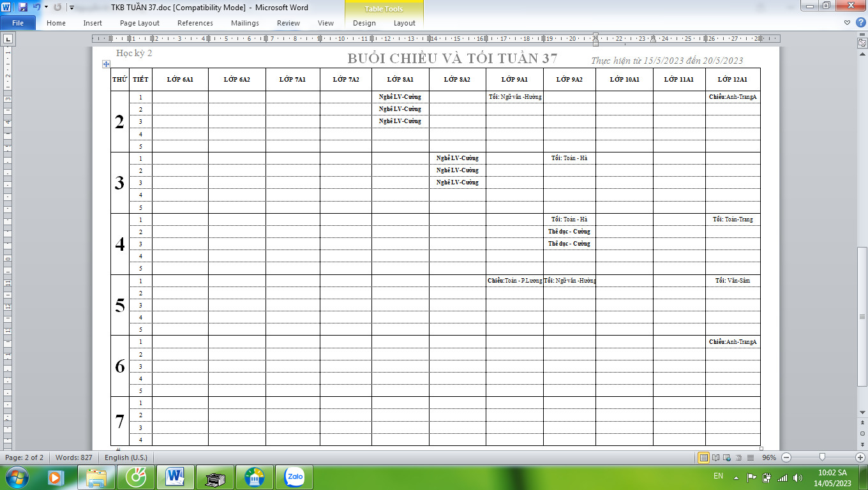Click the Save icon in Quick Access Toolbar

click(23, 8)
